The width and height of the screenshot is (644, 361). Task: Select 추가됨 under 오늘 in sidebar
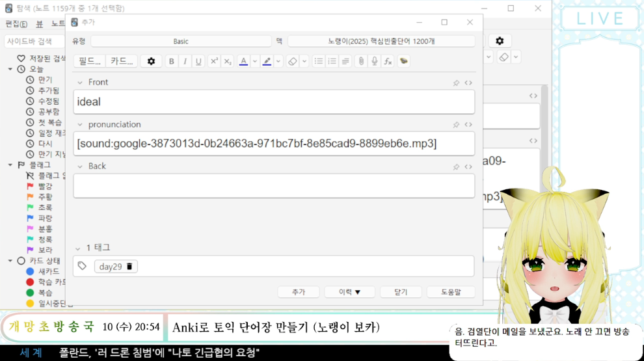pos(49,90)
